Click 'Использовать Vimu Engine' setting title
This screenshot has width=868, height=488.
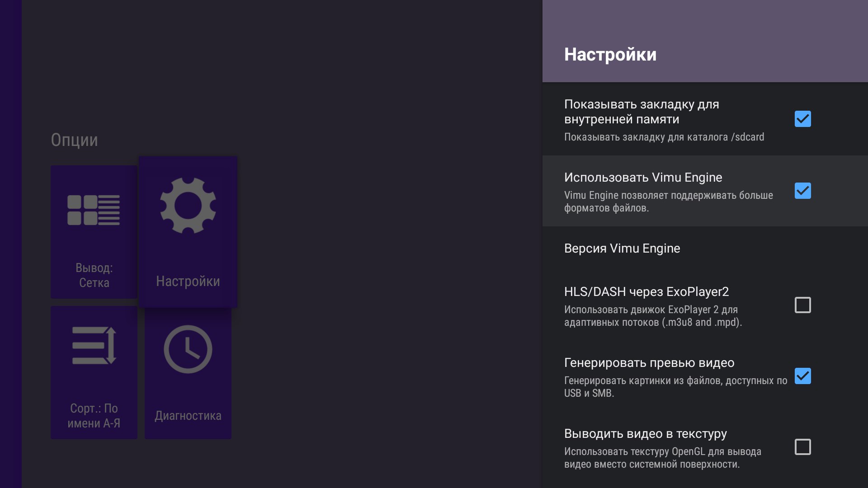click(x=643, y=178)
